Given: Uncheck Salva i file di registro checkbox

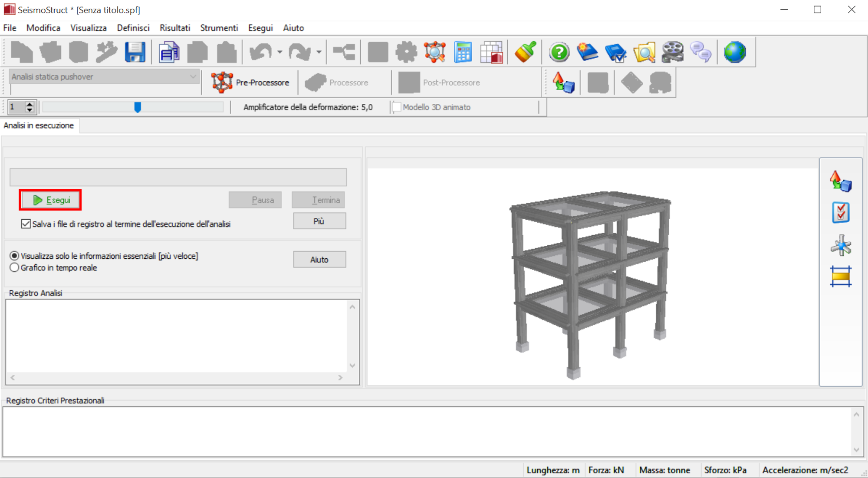Looking at the screenshot, I should (x=26, y=224).
